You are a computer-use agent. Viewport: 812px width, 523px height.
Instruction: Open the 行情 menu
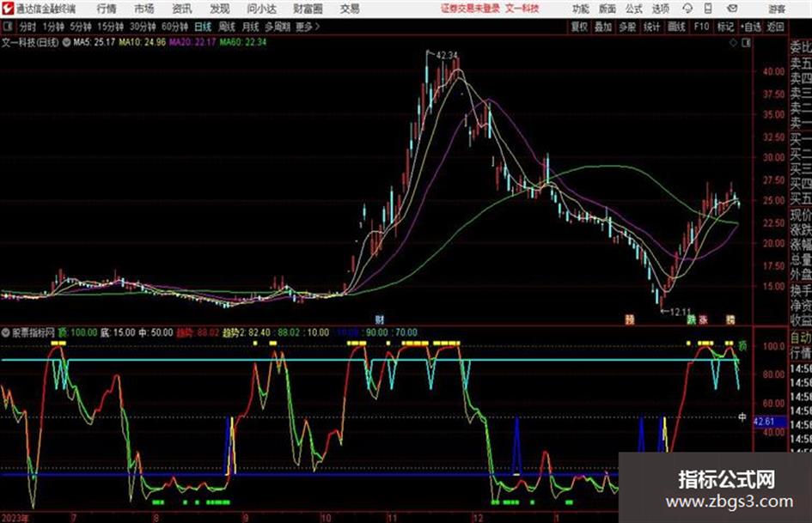click(x=107, y=9)
